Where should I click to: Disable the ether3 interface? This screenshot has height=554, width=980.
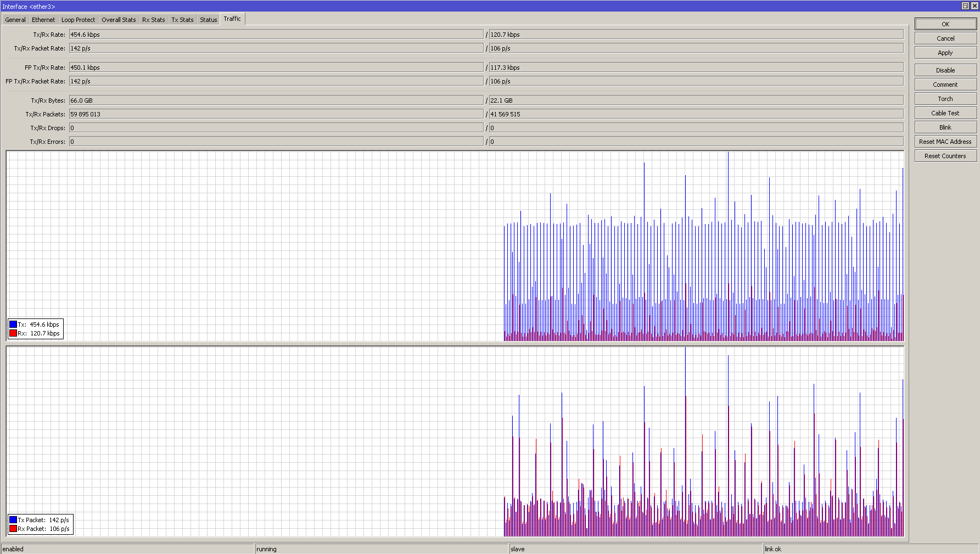click(945, 70)
